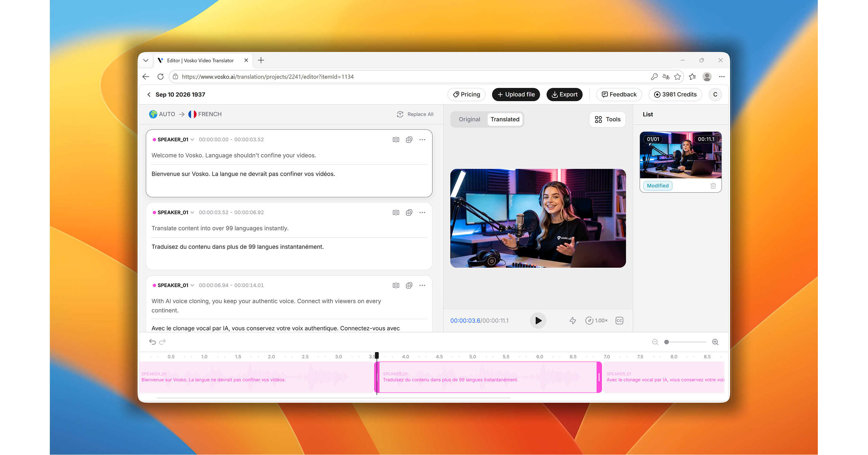Click the browser back arrow
The height and width of the screenshot is (455, 868).
(146, 77)
